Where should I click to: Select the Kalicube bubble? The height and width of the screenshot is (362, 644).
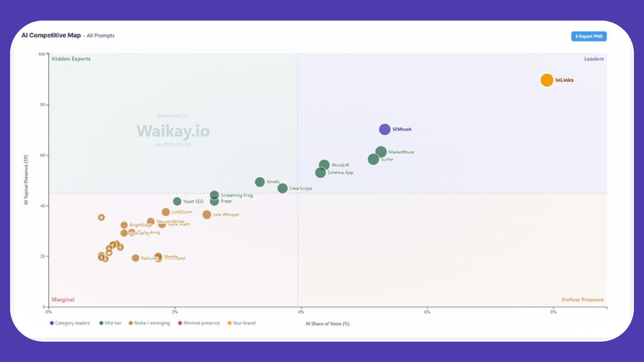[x=135, y=258]
